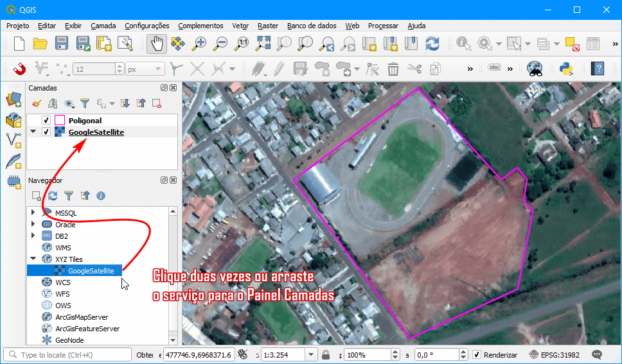This screenshot has width=622, height=364.
Task: Click the Zoom In magnifier tool
Action: [200, 44]
